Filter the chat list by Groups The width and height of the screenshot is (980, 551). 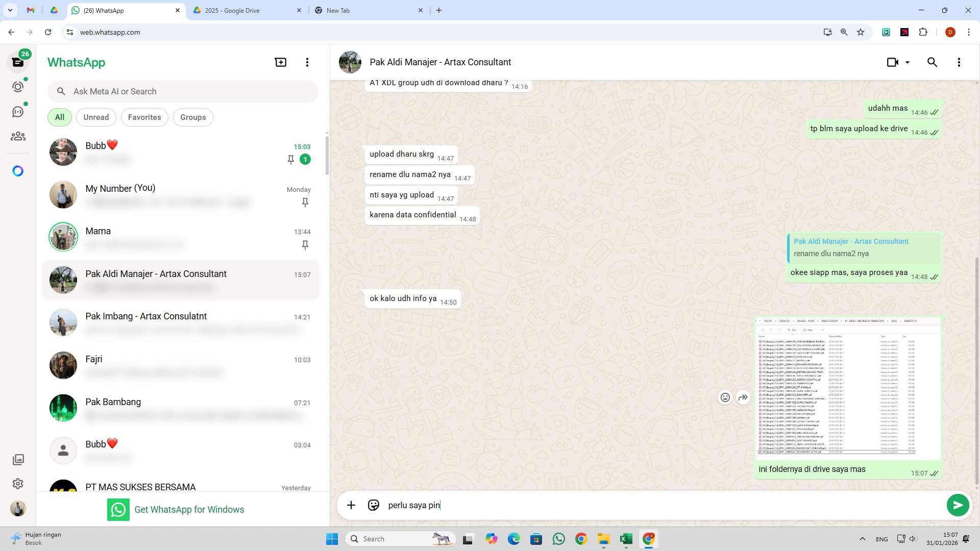tap(193, 117)
